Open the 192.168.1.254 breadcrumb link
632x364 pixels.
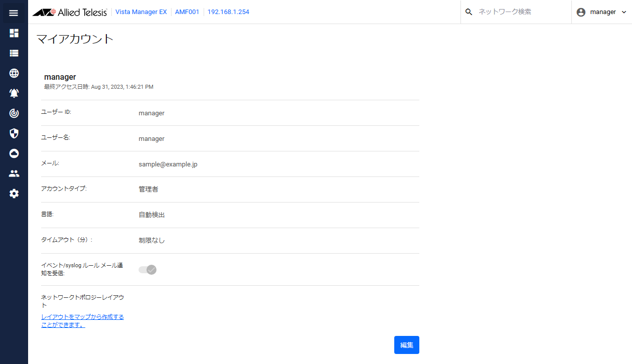click(x=228, y=12)
